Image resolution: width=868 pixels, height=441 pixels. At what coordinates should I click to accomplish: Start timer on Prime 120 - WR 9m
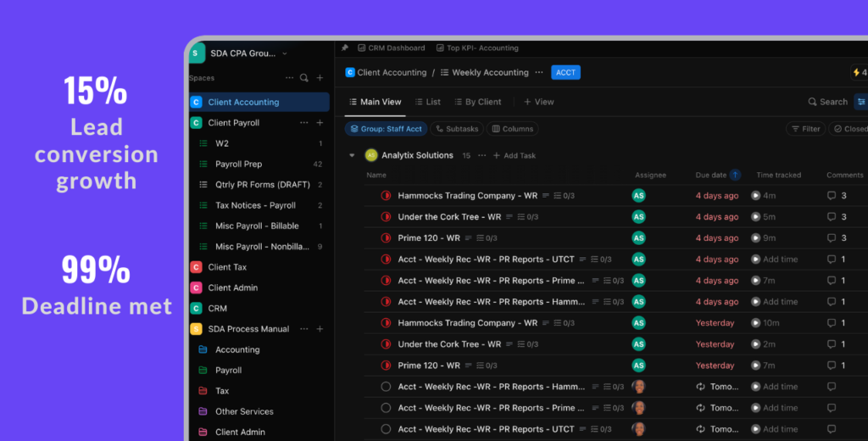click(755, 238)
